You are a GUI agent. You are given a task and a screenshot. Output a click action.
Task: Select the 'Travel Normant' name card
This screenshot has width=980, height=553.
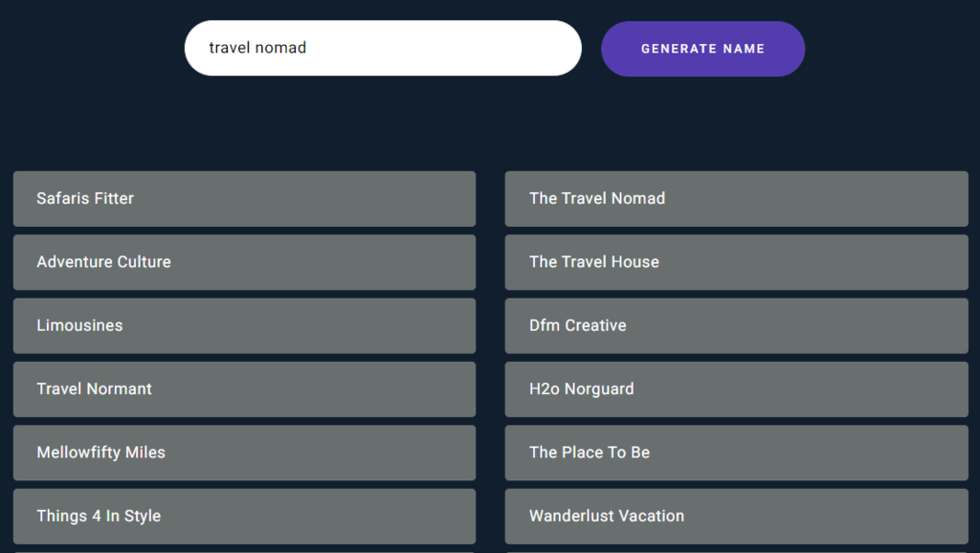(244, 389)
